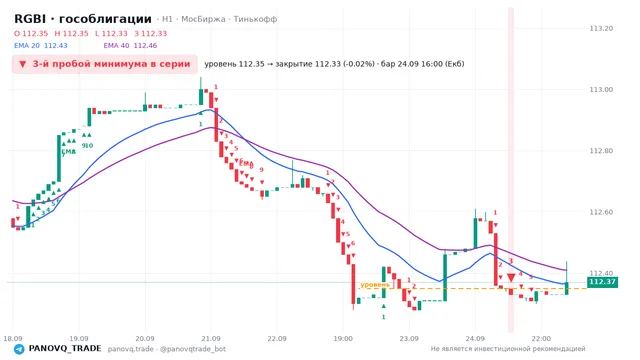
Task: Click the close value '3 112.33'
Action: click(x=151, y=33)
